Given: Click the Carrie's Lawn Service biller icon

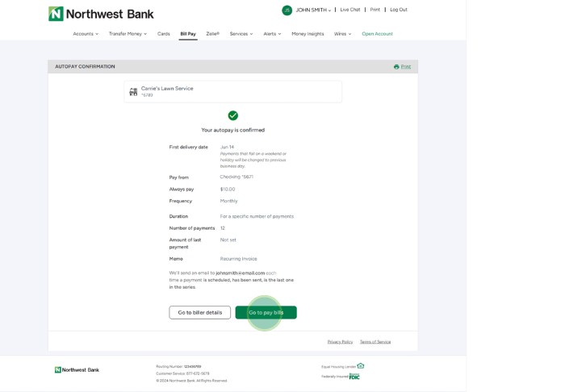Looking at the screenshot, I should 133,92.
